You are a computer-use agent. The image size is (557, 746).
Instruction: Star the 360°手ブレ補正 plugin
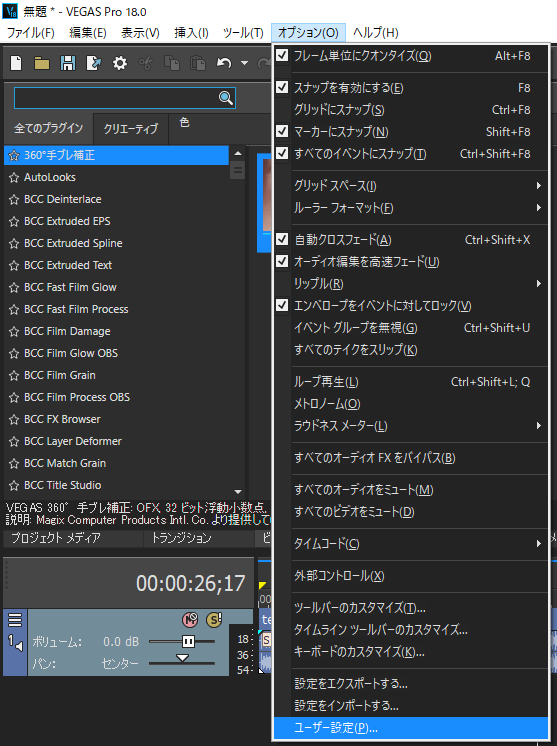point(14,156)
